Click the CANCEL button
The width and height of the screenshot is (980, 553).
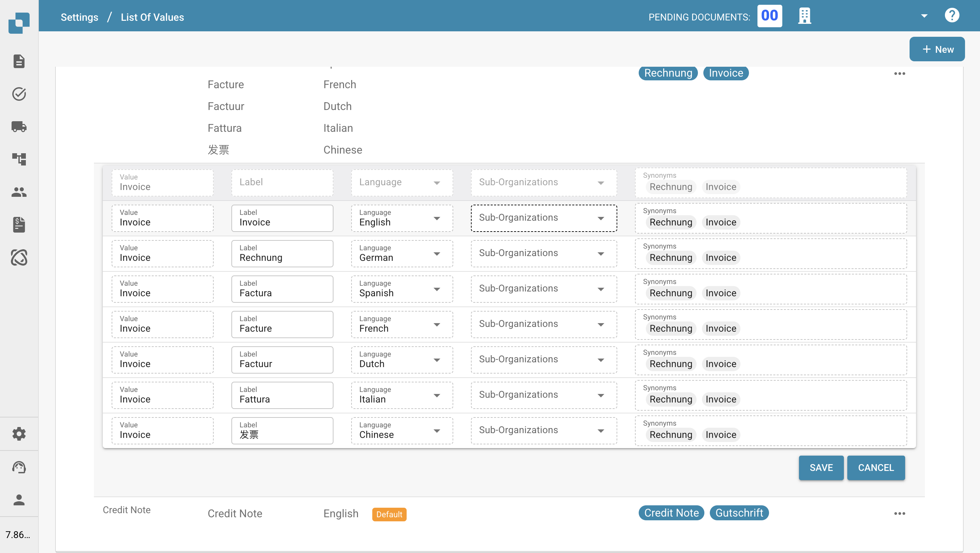click(876, 468)
